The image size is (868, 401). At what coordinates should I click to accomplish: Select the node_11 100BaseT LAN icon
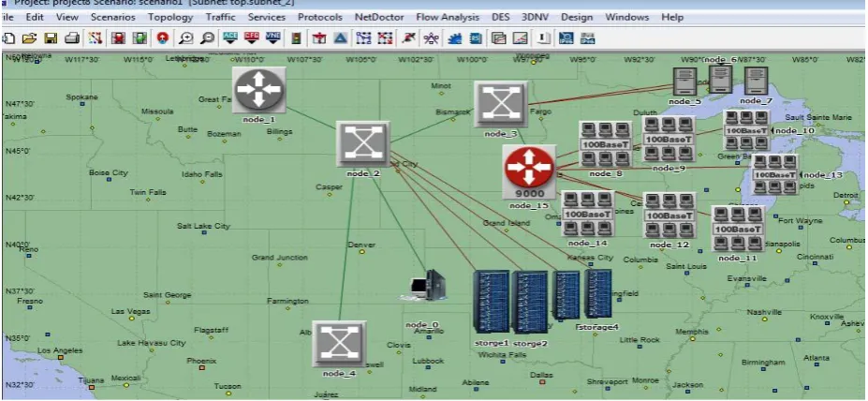tap(737, 229)
